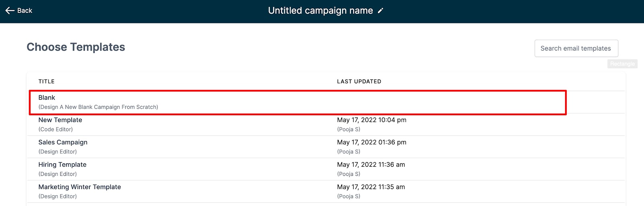
Task: Click the May 17, 2022 11:35 am date
Action: coord(371,187)
